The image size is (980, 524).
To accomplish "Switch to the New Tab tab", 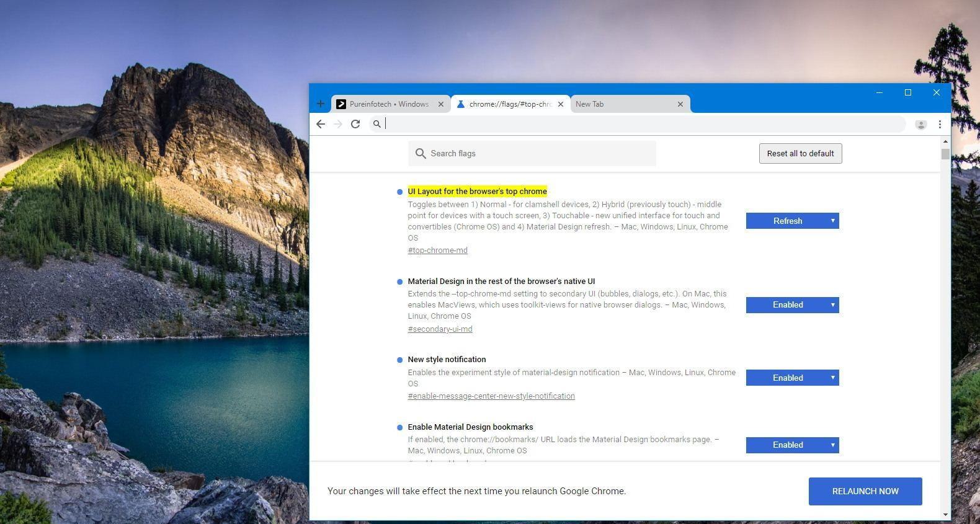I will [x=623, y=104].
